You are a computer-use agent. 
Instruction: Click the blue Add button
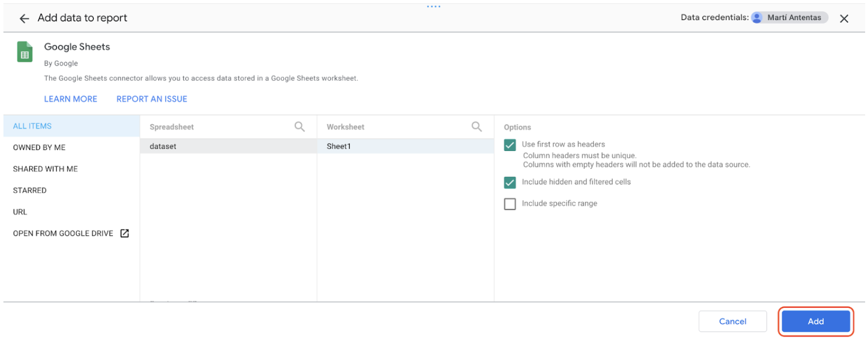click(816, 322)
